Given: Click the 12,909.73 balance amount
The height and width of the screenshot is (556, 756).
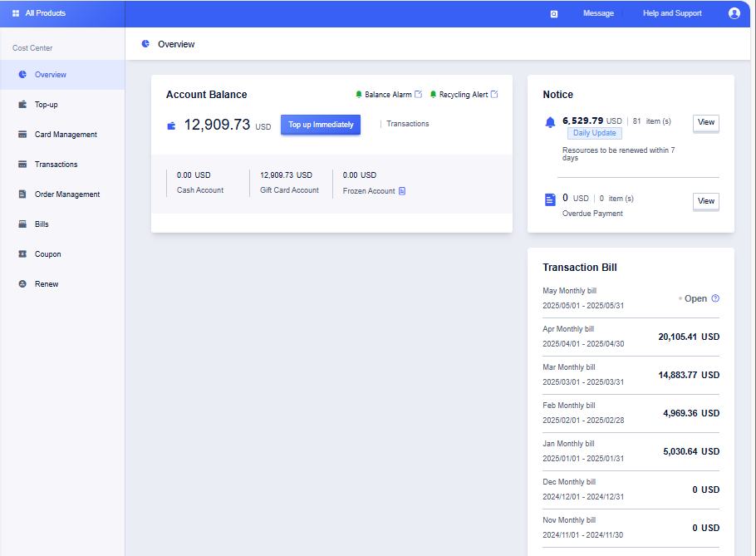Looking at the screenshot, I should (x=217, y=125).
